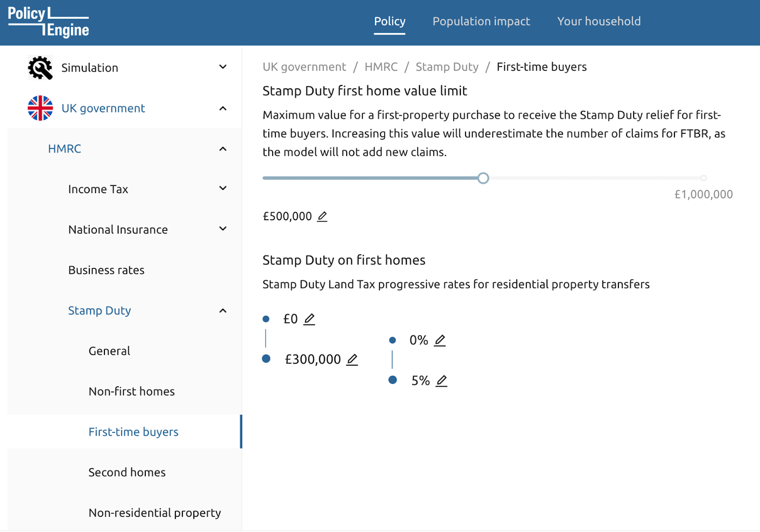
Task: Click the UK flag icon
Action: pyautogui.click(x=40, y=108)
